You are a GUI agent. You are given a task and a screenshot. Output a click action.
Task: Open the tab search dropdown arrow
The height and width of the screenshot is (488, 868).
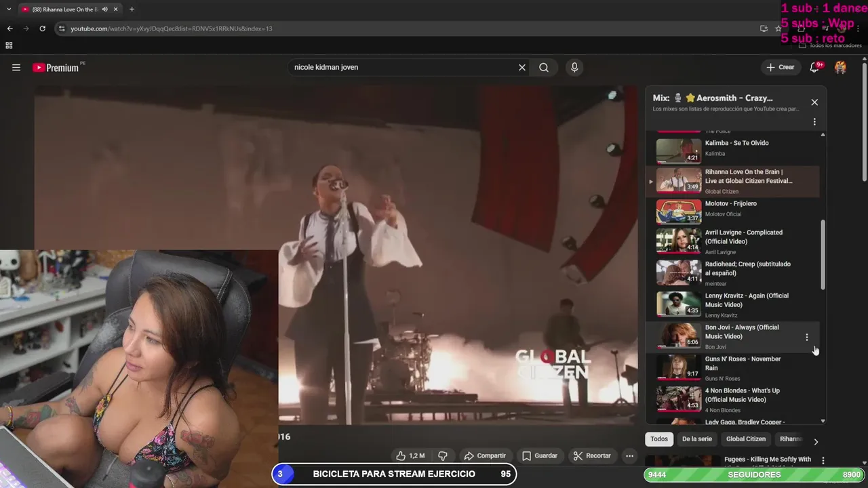[8, 9]
